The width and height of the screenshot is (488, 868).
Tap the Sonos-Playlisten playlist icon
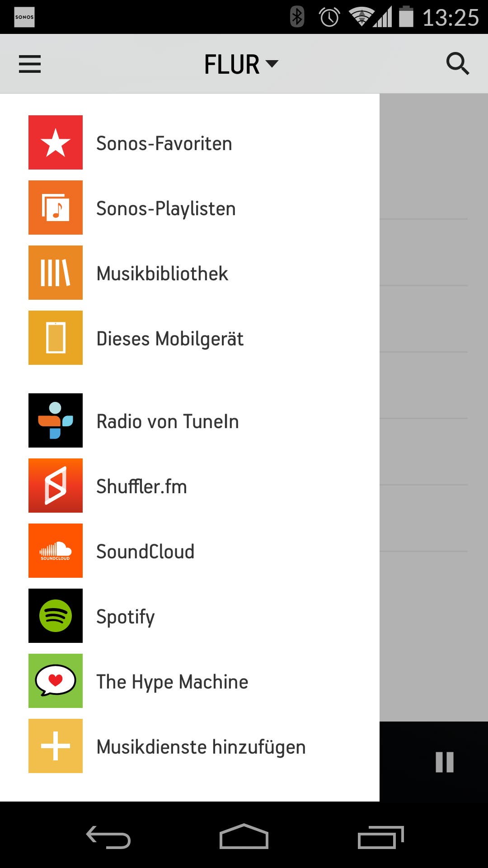56,208
